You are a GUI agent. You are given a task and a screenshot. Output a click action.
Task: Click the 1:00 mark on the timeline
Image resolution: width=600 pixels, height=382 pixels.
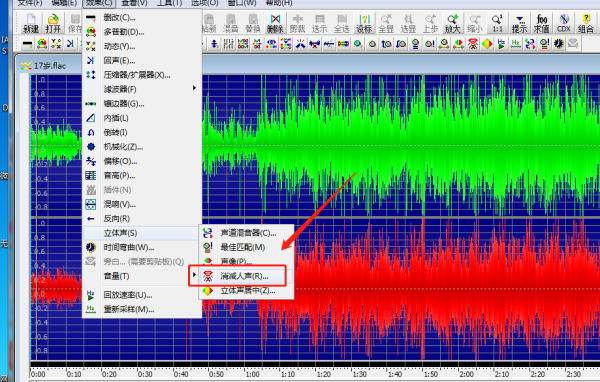pos(253,374)
